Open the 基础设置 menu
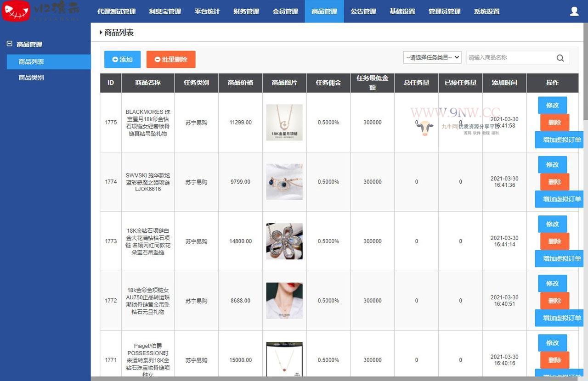The image size is (588, 381). [x=402, y=11]
